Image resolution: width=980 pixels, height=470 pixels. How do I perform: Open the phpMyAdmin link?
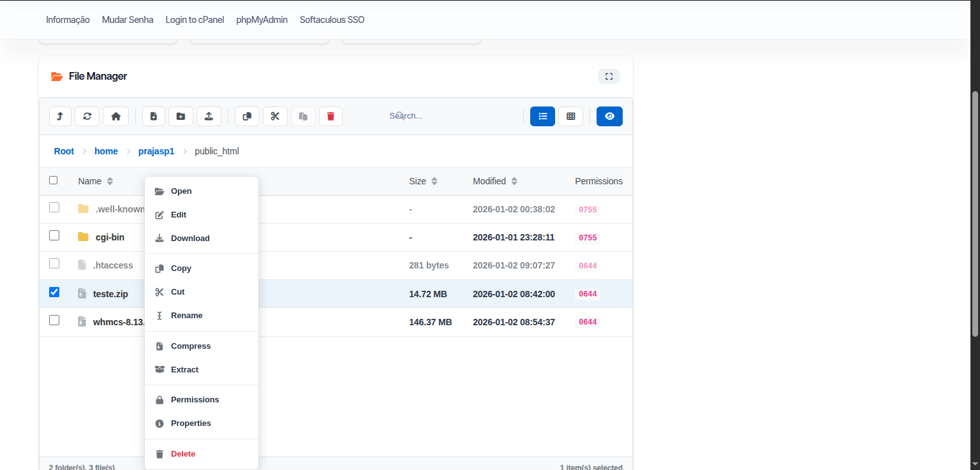click(262, 20)
